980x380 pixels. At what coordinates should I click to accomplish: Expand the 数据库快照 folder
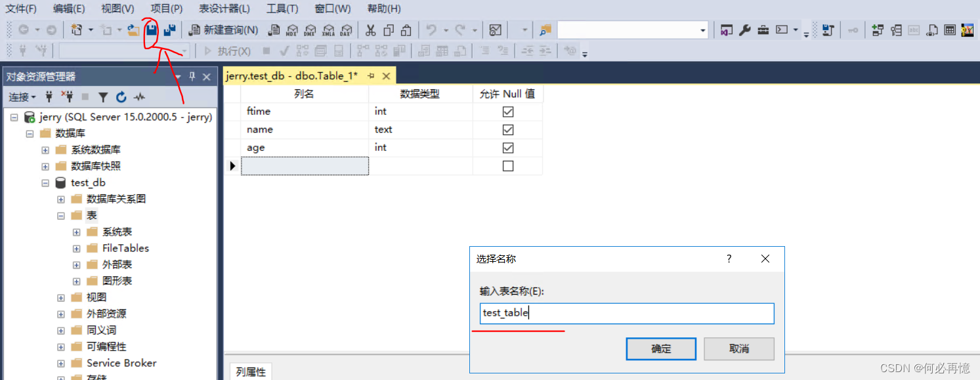pyautogui.click(x=45, y=167)
